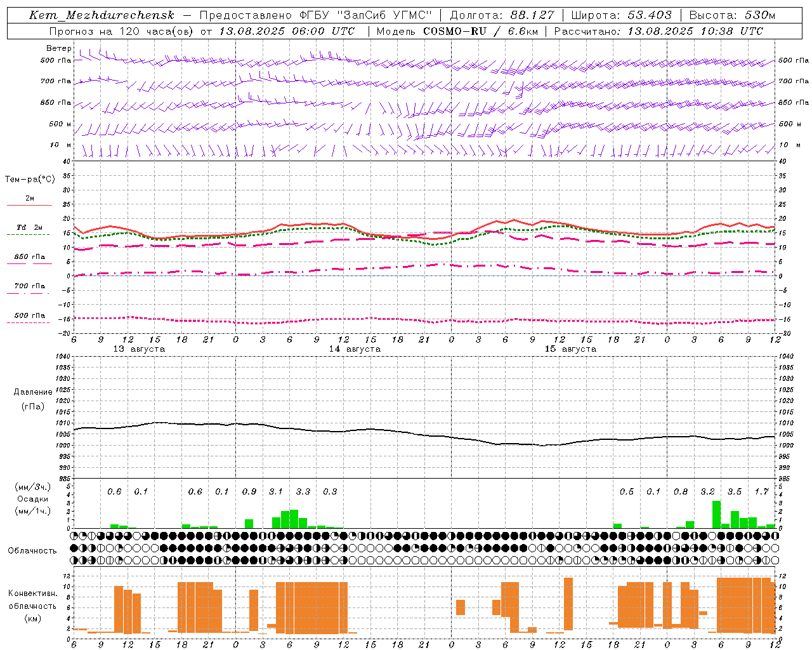
Task: Click the 0.3 precipitation total
Action: 330,492
